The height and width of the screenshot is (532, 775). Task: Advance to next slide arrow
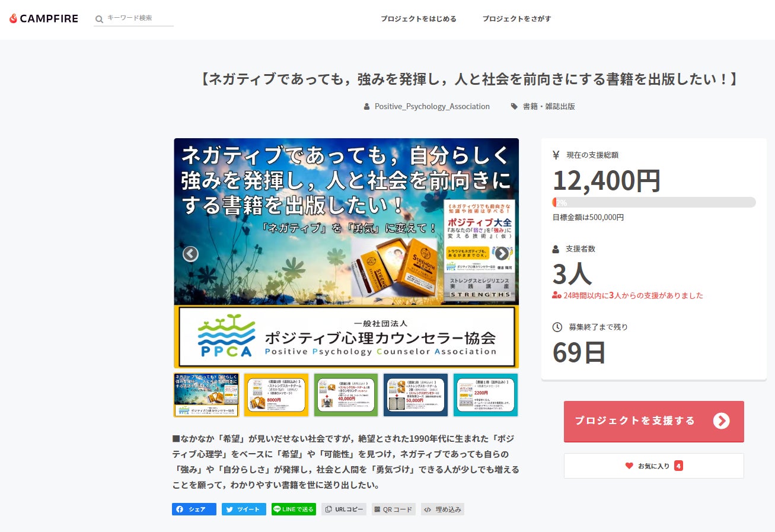(x=502, y=253)
